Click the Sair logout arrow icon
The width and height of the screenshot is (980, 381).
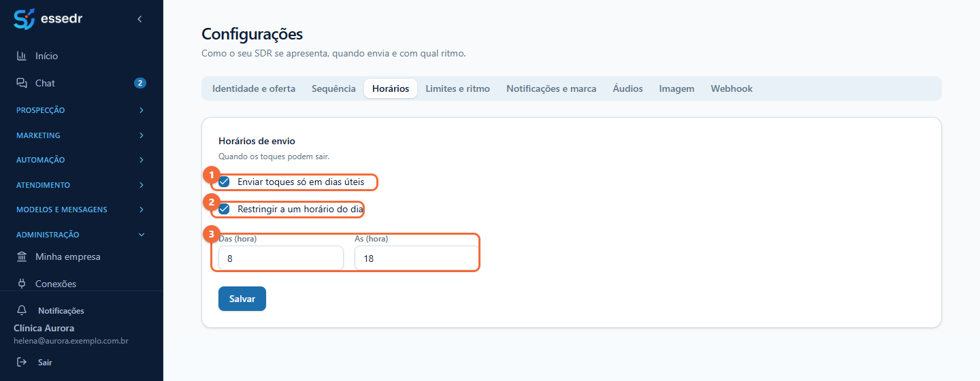(22, 363)
